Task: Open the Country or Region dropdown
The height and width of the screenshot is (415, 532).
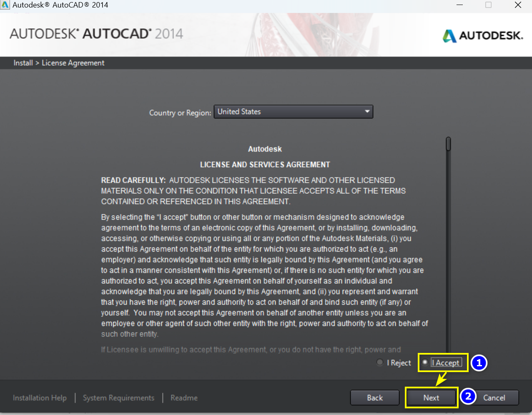Action: pyautogui.click(x=294, y=112)
